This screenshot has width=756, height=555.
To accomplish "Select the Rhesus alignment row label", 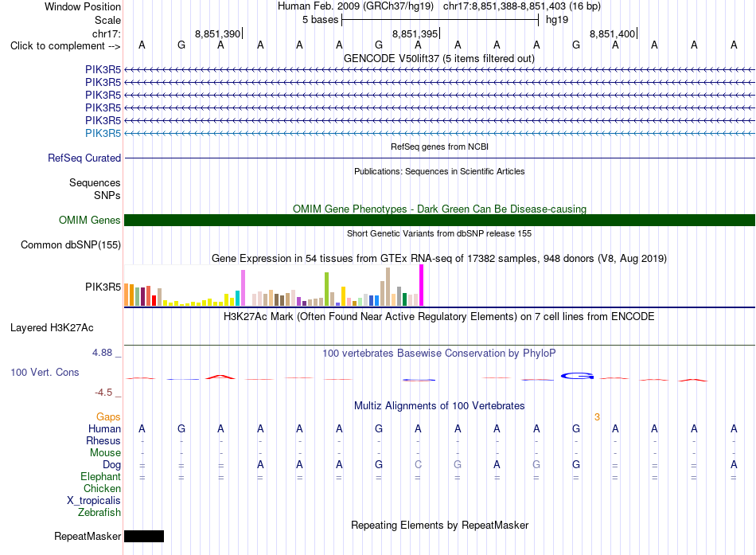I will coord(103,440).
